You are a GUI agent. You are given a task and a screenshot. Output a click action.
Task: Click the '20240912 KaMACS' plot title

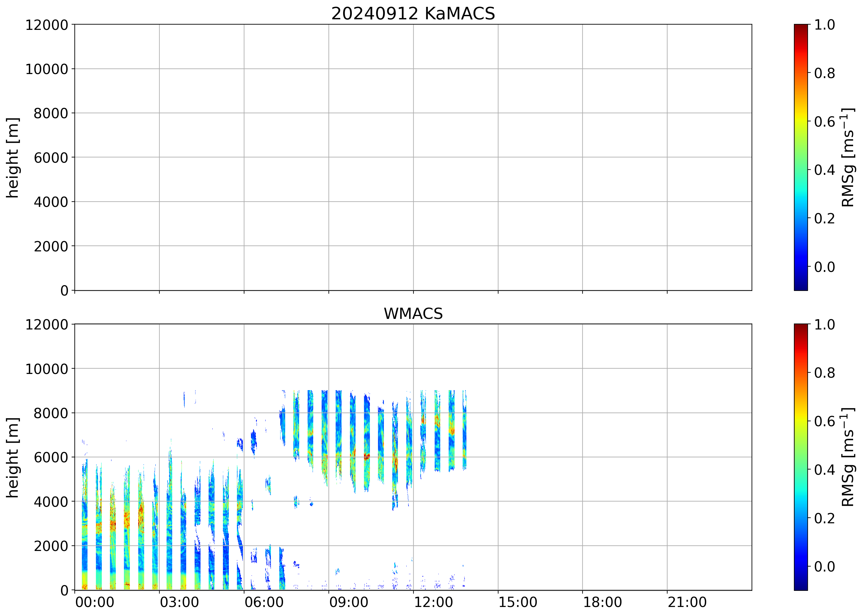[x=413, y=14]
